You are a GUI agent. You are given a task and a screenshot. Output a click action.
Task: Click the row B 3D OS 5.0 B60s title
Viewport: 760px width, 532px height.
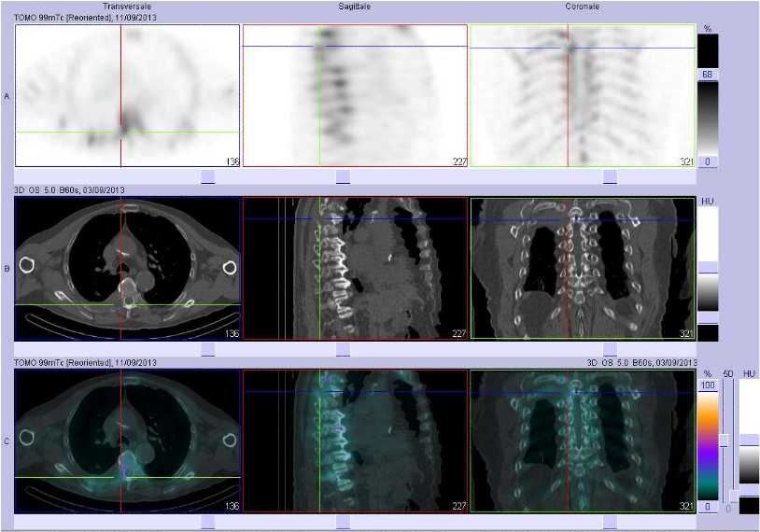click(69, 189)
